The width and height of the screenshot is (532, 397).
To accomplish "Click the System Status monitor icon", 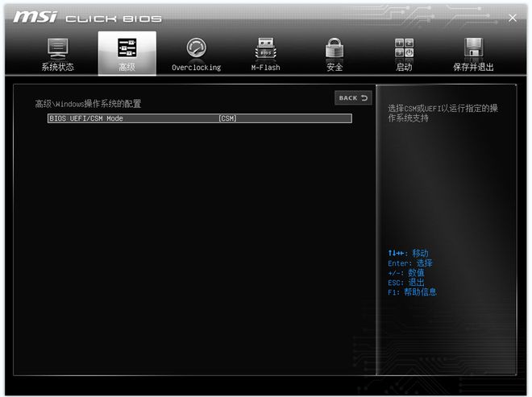I will click(57, 48).
